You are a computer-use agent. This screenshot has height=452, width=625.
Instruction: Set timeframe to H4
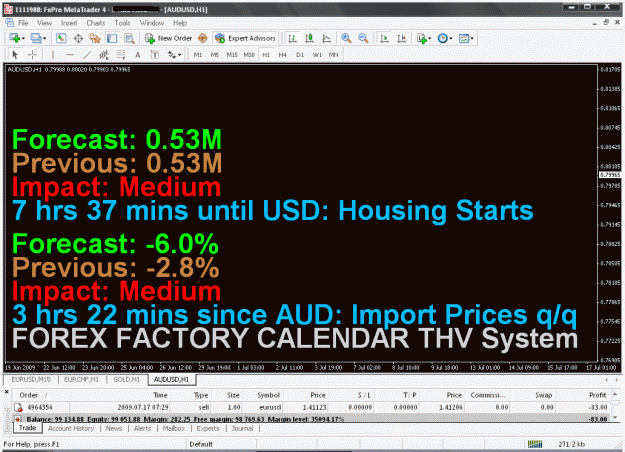pos(283,55)
